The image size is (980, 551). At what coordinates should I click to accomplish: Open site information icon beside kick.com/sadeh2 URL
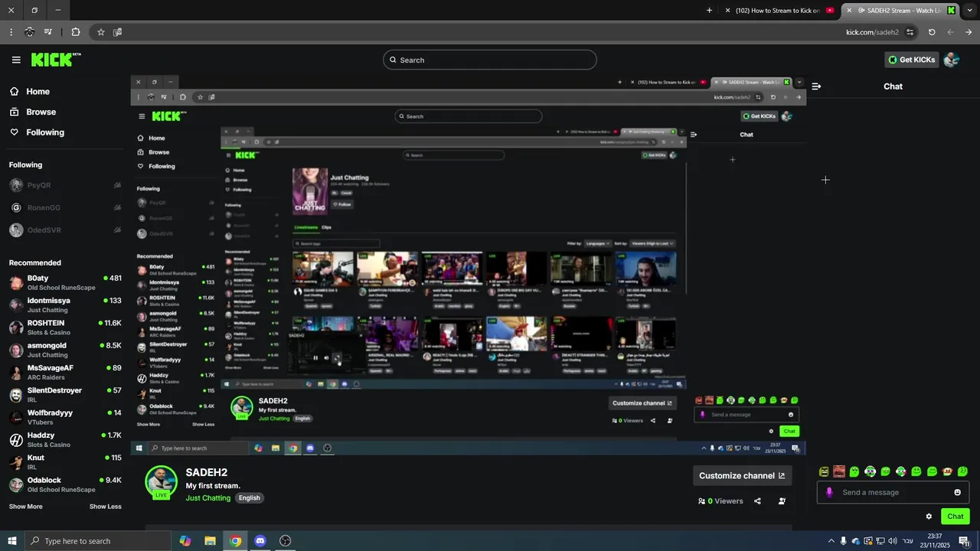click(910, 32)
